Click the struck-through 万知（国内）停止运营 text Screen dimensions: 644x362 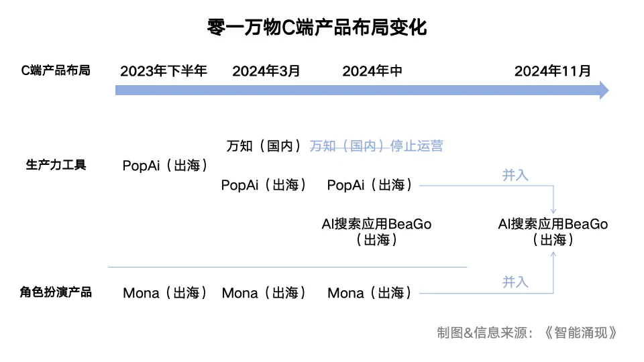376,145
